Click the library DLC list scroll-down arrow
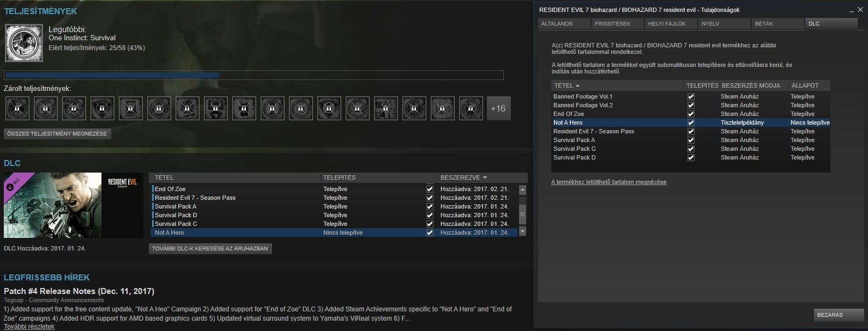The height and width of the screenshot is (331, 868). (x=522, y=231)
